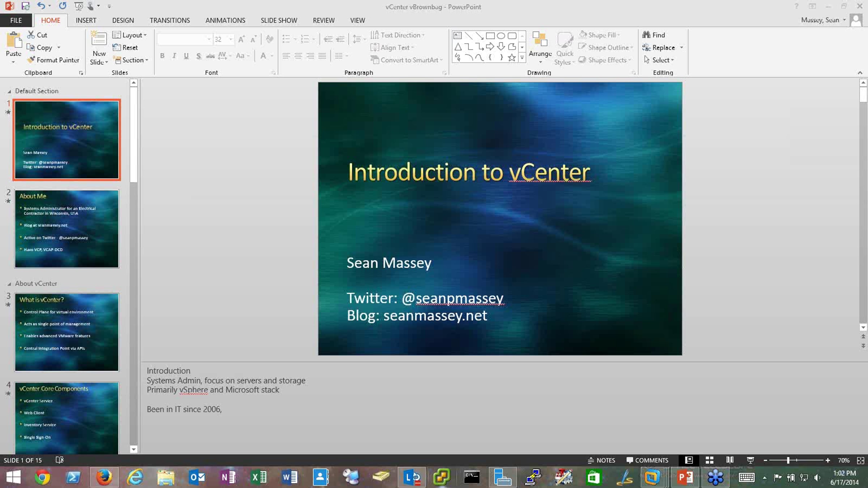Start Slide Show from status bar icon
The height and width of the screenshot is (488, 868).
point(750,460)
